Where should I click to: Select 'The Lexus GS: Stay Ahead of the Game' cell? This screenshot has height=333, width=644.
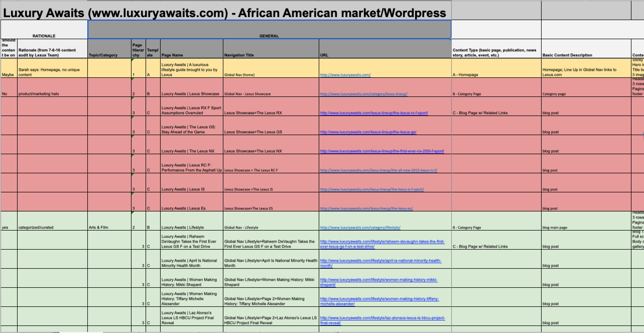(192, 125)
